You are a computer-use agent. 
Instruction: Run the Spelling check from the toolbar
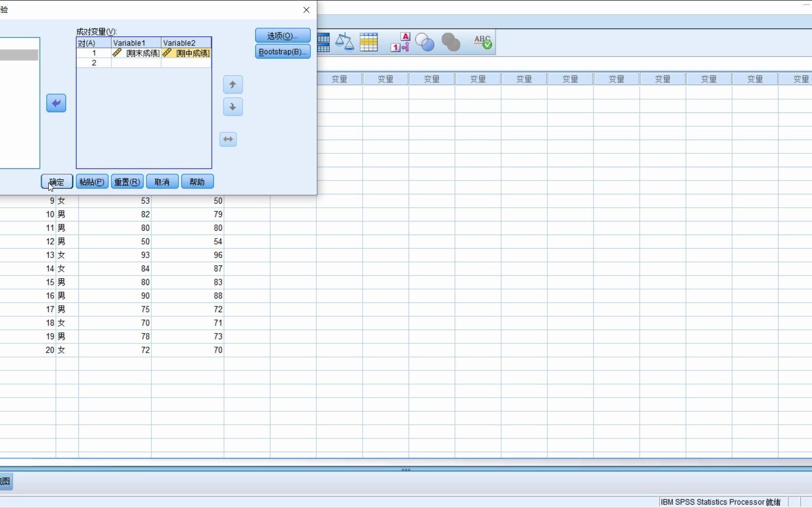pyautogui.click(x=482, y=42)
